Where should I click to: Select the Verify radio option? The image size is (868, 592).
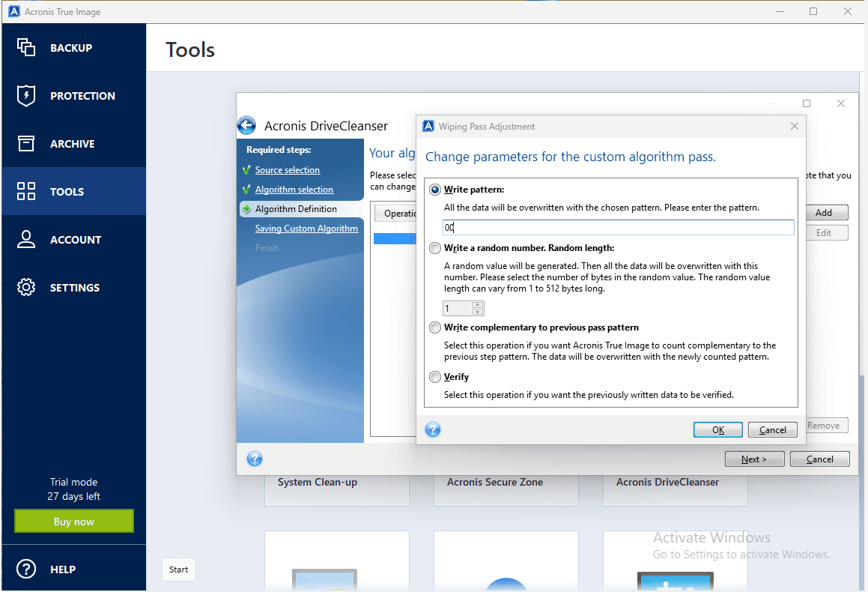click(x=435, y=377)
